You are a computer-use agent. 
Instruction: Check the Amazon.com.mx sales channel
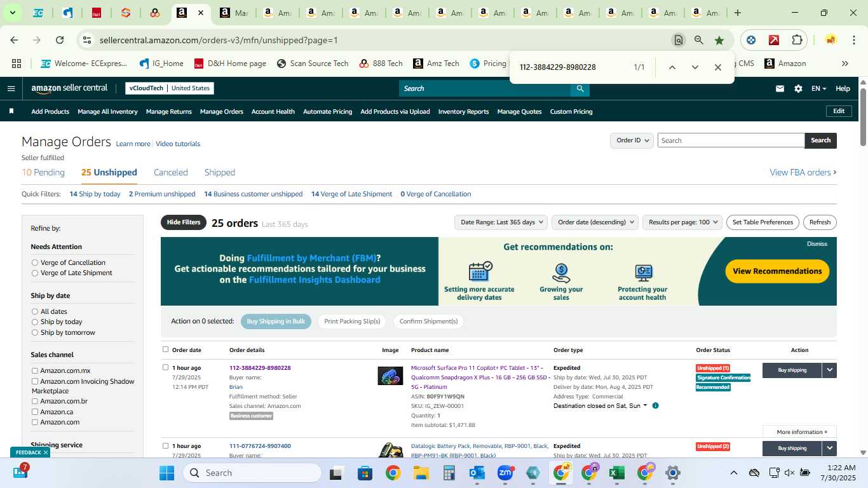(35, 370)
